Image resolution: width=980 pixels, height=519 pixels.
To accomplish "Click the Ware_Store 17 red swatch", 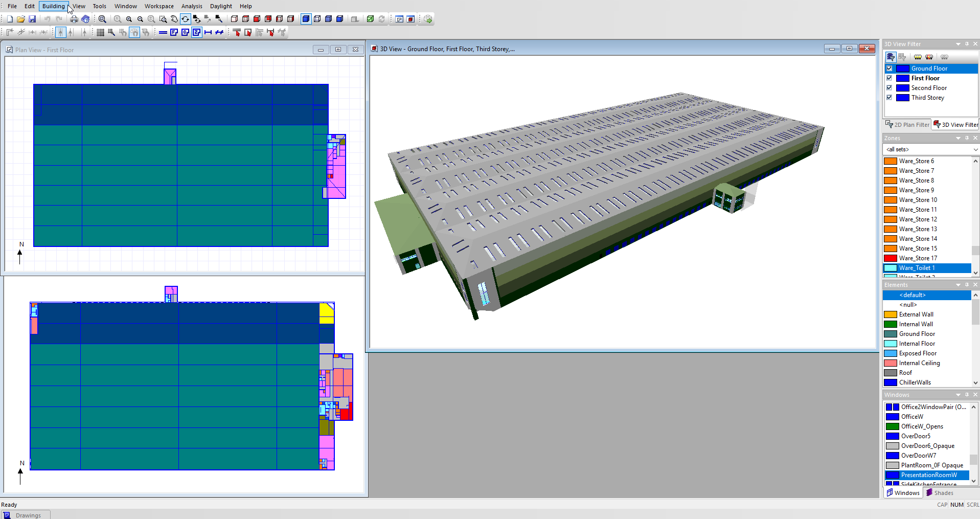I will 891,258.
